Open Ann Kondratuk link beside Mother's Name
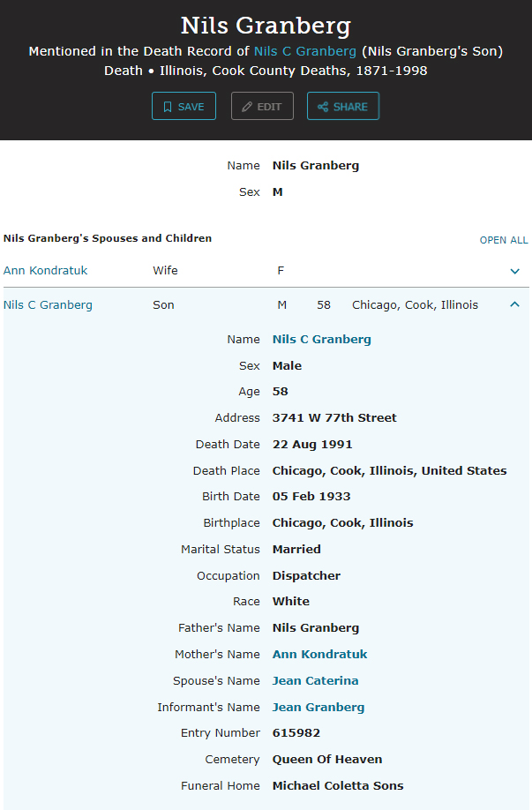 pyautogui.click(x=319, y=655)
